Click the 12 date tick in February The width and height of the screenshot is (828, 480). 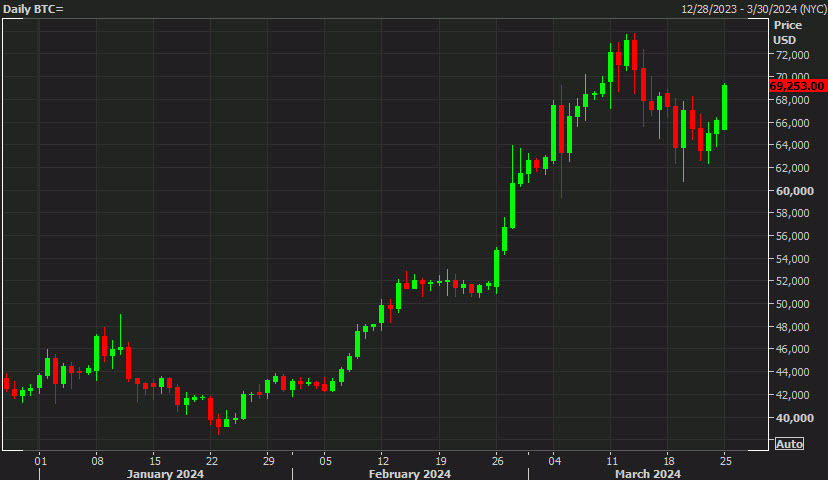[x=383, y=461]
